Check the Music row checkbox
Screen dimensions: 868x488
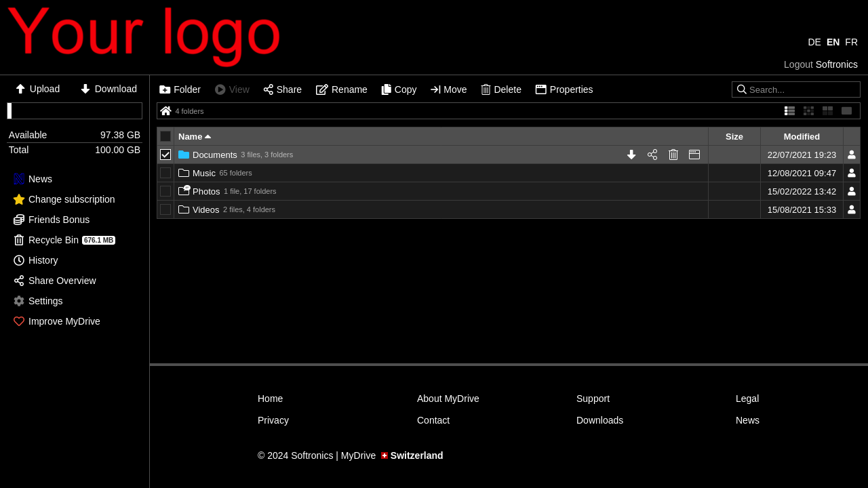(x=165, y=173)
